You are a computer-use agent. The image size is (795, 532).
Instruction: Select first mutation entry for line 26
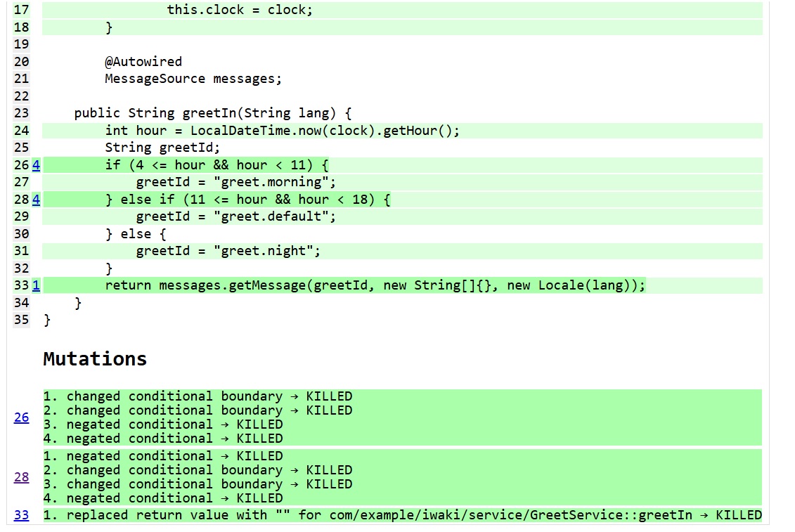click(198, 396)
